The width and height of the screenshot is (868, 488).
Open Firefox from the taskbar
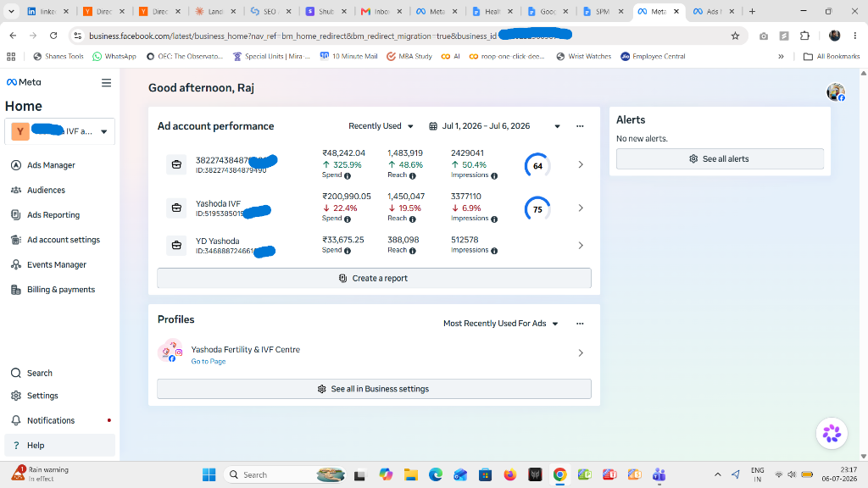pyautogui.click(x=509, y=474)
